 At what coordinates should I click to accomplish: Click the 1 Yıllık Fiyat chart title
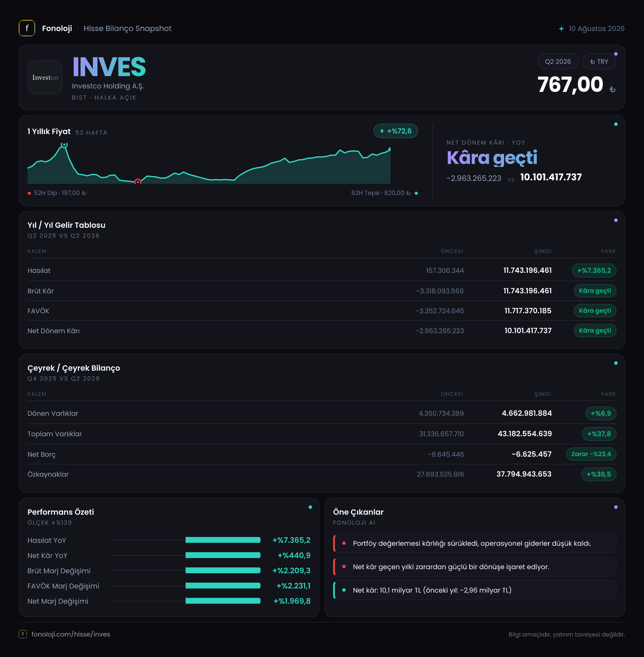pyautogui.click(x=49, y=131)
